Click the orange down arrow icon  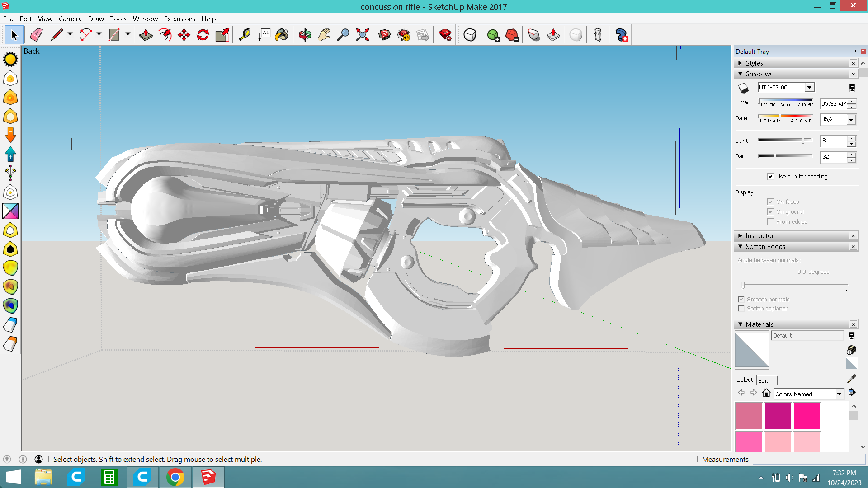tap(10, 135)
